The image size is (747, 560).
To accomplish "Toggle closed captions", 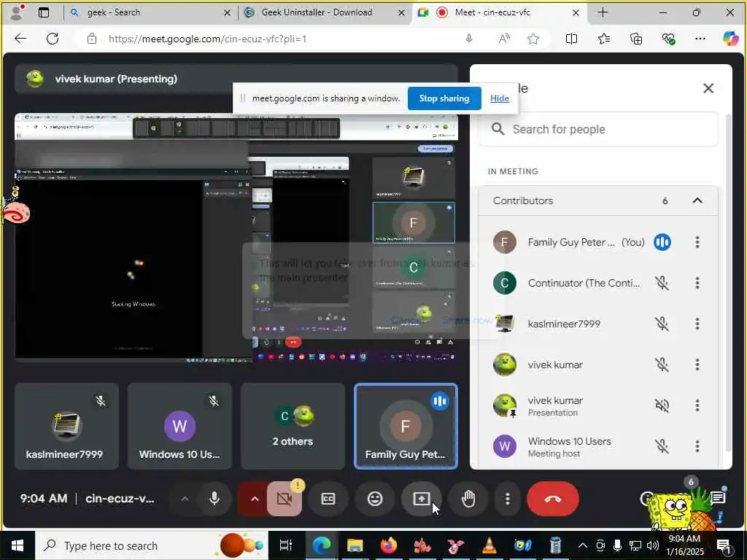I will pyautogui.click(x=328, y=499).
